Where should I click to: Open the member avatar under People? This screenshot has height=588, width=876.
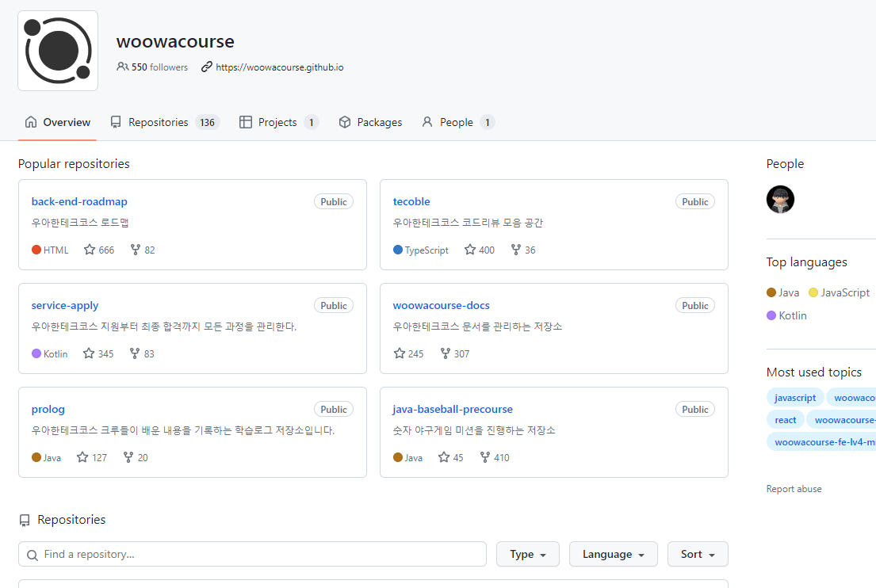pos(780,200)
